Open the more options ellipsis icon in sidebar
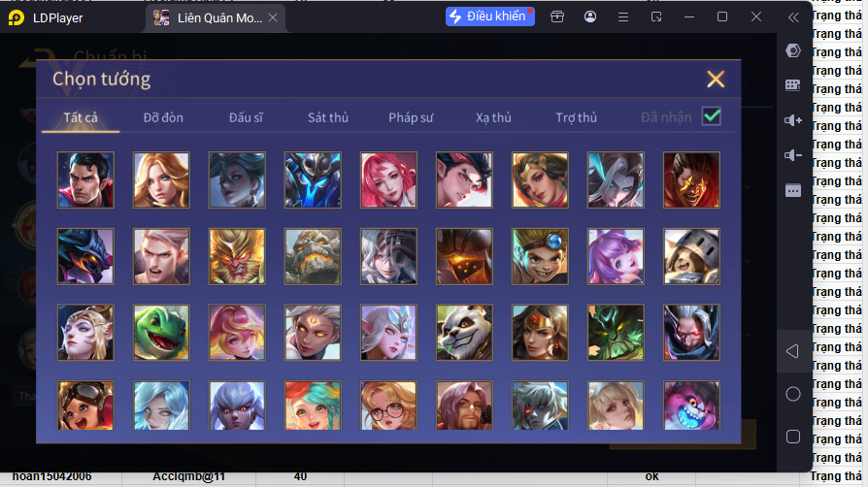 pyautogui.click(x=792, y=190)
